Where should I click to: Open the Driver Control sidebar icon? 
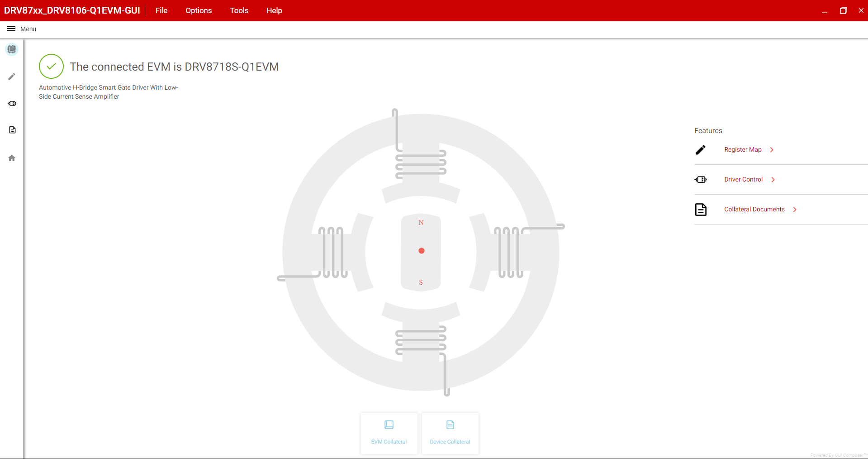click(12, 104)
